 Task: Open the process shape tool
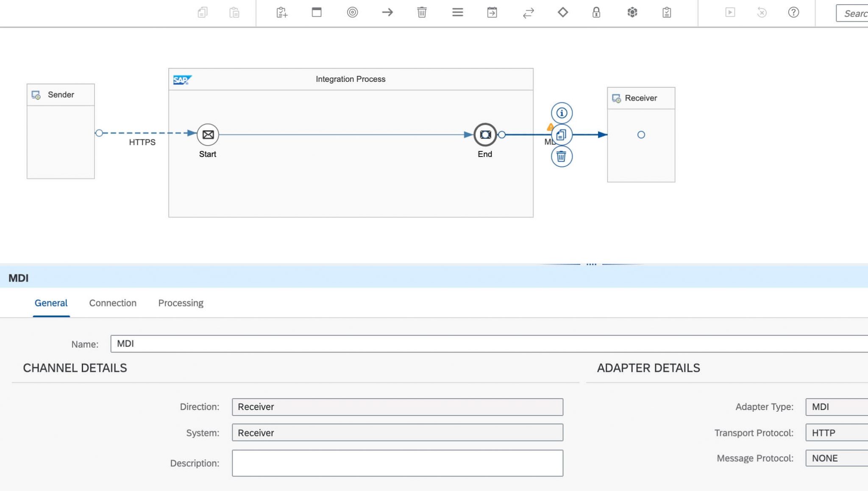click(315, 13)
